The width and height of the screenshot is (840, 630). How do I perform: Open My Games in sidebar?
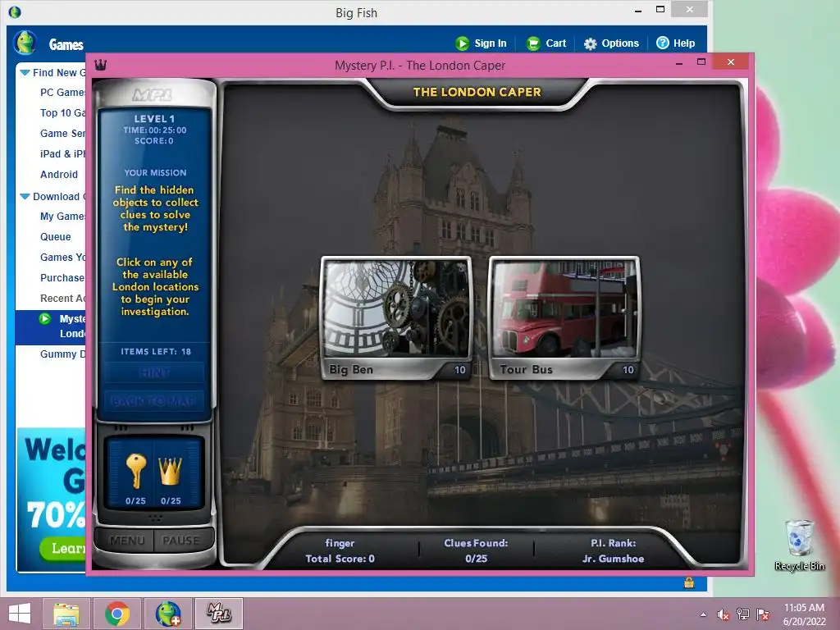(x=62, y=217)
